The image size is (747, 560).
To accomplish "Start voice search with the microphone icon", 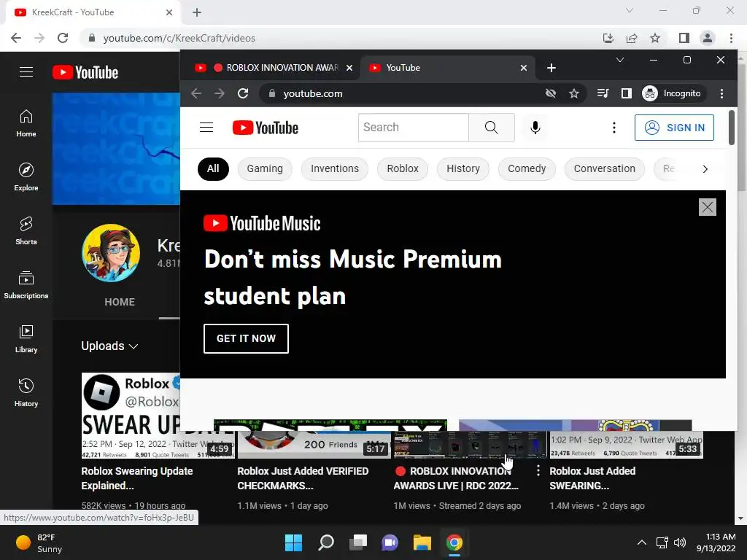I will click(535, 128).
